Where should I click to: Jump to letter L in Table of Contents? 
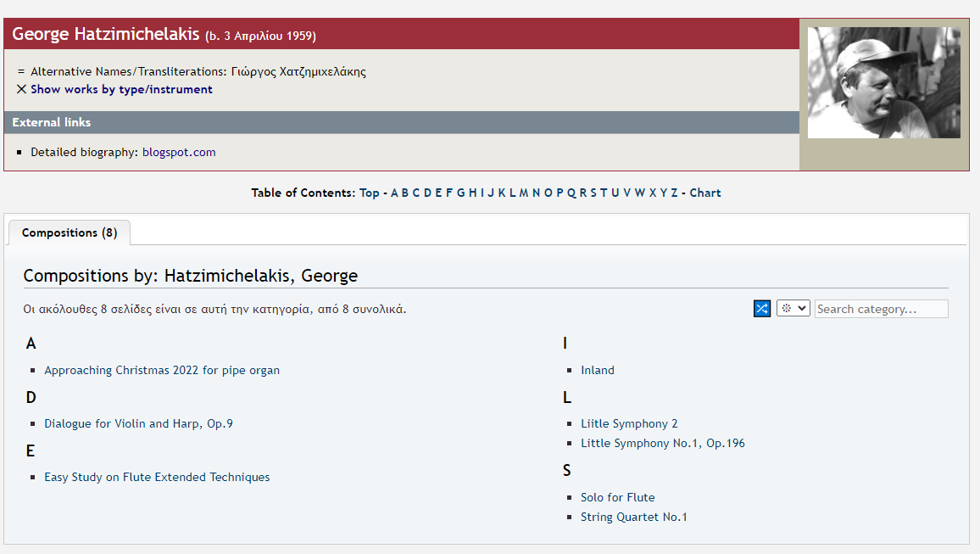click(513, 193)
